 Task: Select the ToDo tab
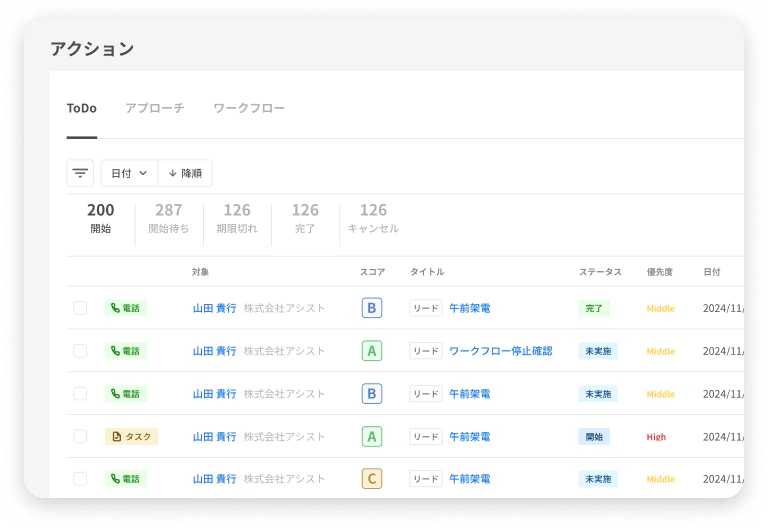(82, 108)
